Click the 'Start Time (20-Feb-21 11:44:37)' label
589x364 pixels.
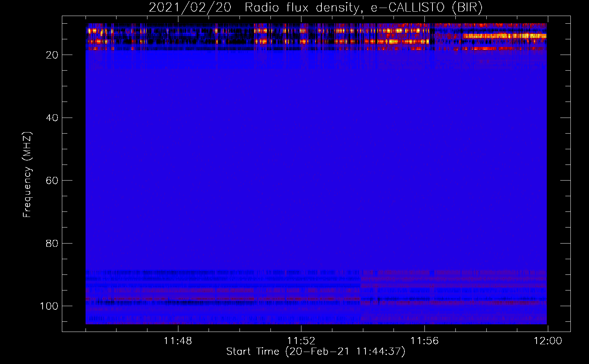(316, 352)
